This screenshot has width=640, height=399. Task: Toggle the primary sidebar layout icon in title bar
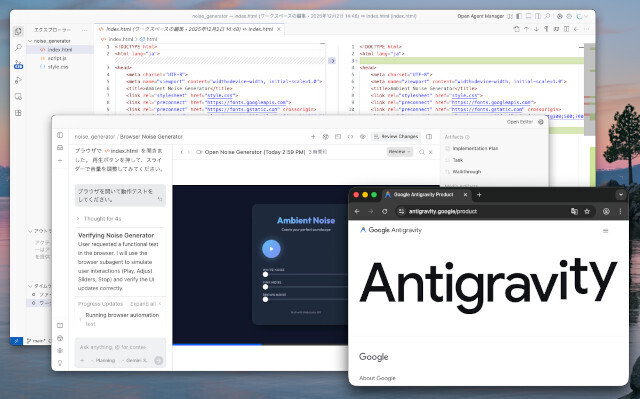[519, 16]
